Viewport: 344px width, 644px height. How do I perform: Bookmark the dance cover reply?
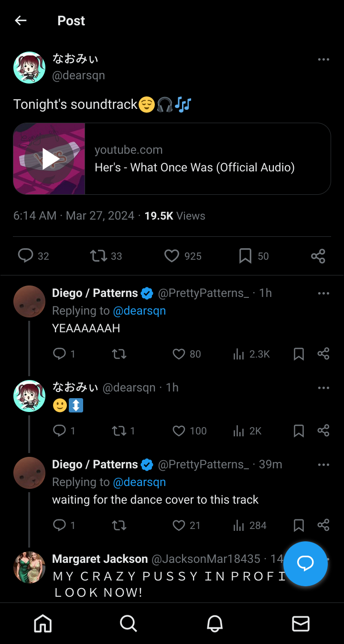coord(299,526)
